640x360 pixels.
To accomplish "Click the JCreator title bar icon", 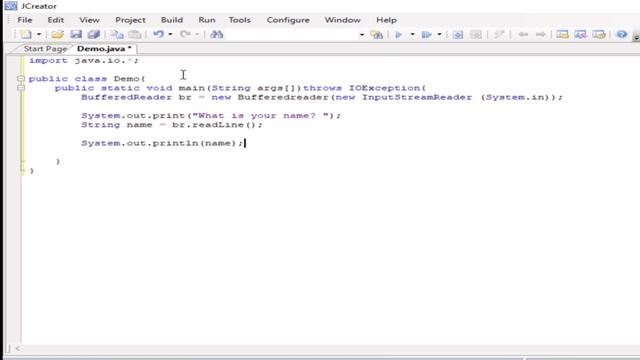I will coord(11,6).
